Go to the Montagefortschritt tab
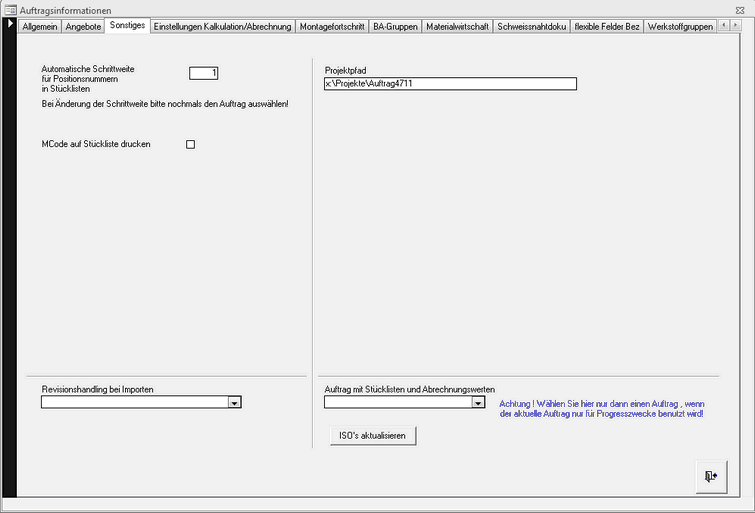Viewport: 755px width, 513px height. tap(332, 27)
